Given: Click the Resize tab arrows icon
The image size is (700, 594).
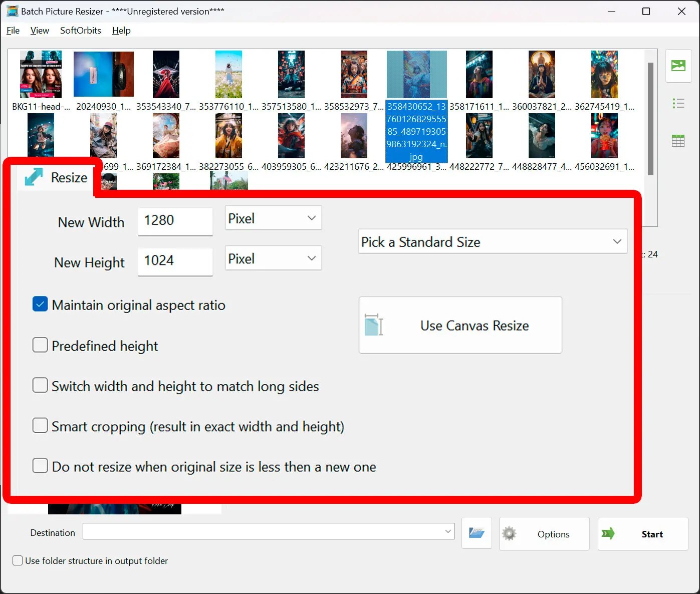Looking at the screenshot, I should (34, 177).
